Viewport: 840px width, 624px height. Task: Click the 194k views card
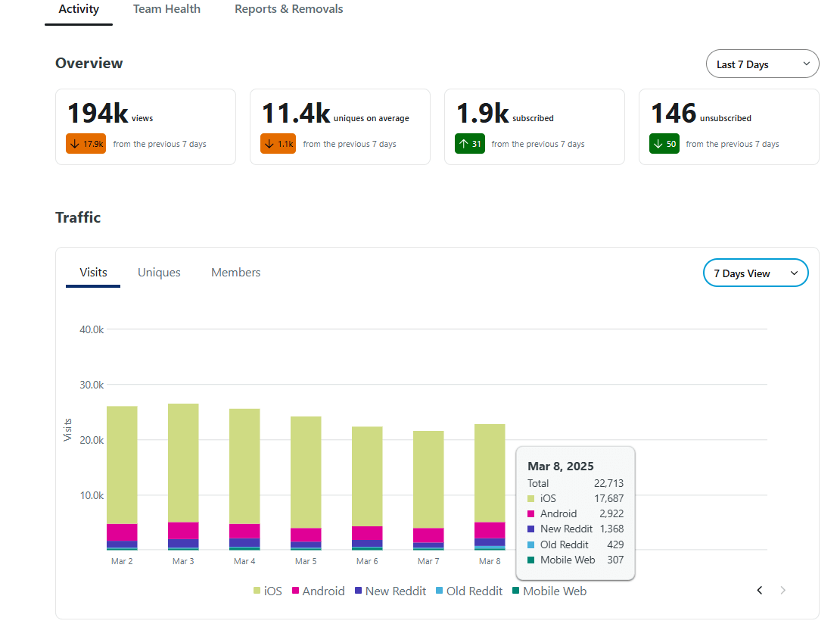click(x=146, y=126)
